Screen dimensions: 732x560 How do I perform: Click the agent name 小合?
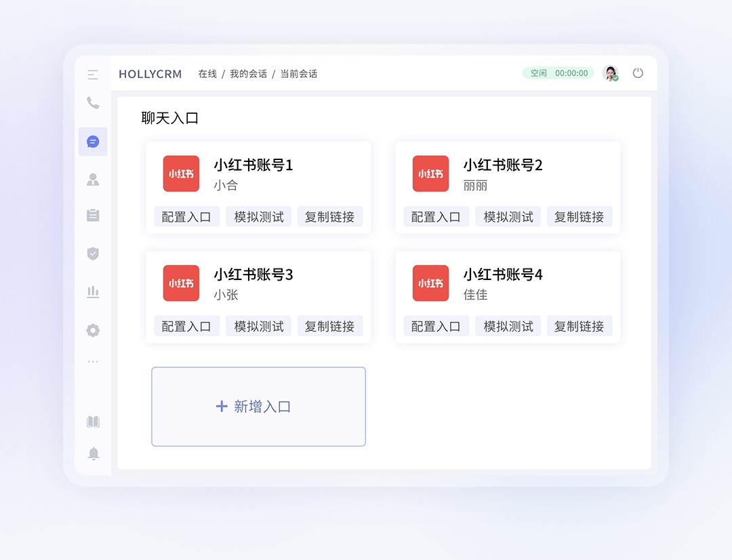point(226,185)
